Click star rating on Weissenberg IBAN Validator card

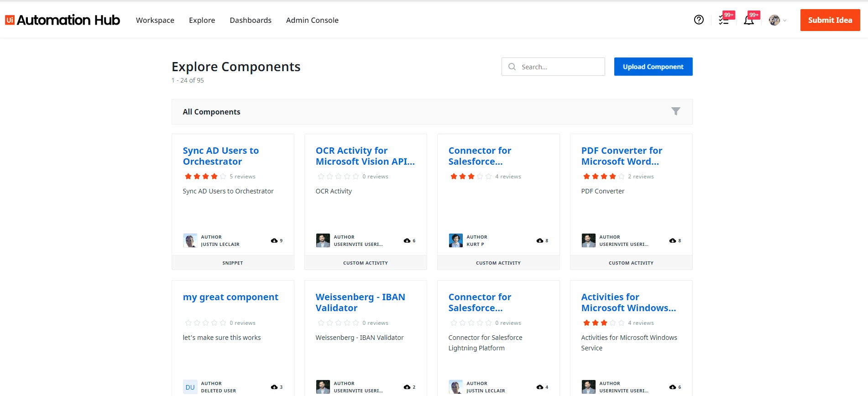point(338,323)
